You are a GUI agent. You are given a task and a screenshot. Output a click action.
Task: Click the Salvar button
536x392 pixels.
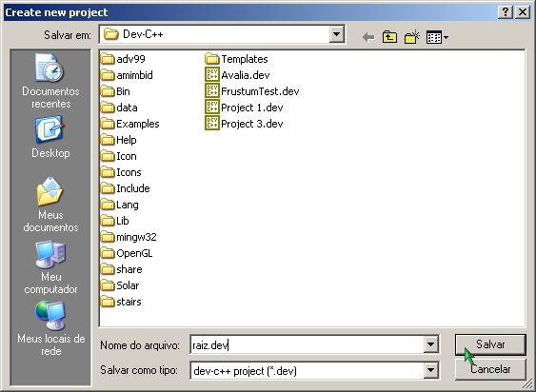click(490, 344)
